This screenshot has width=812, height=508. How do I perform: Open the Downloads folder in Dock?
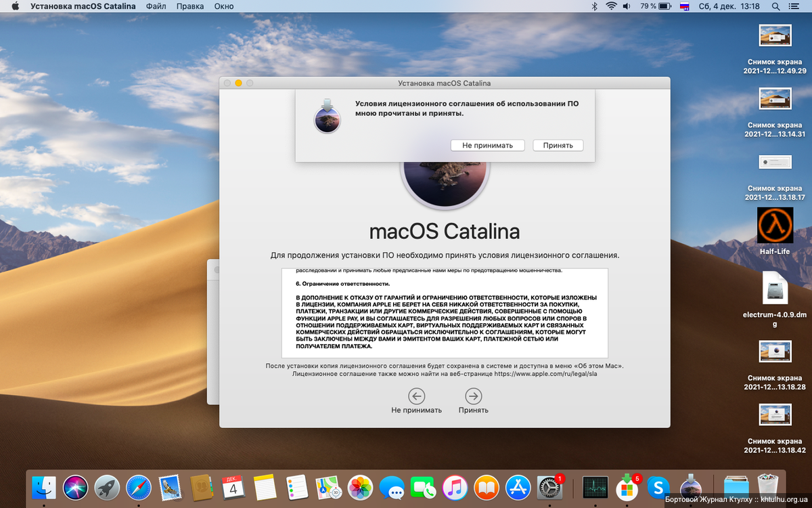(736, 486)
